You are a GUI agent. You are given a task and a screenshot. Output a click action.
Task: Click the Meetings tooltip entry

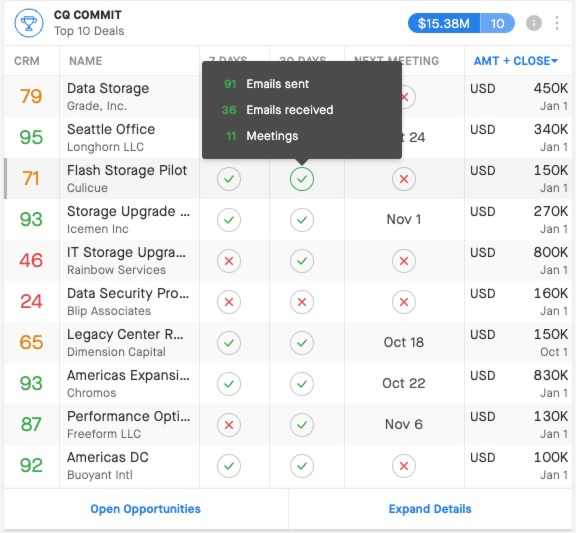pos(262,136)
